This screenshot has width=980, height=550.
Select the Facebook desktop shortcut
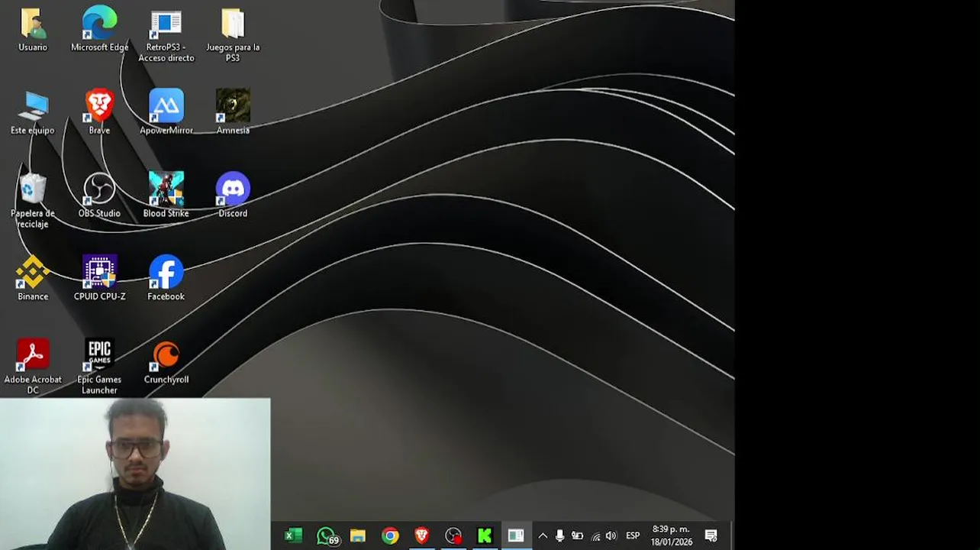coord(166,273)
